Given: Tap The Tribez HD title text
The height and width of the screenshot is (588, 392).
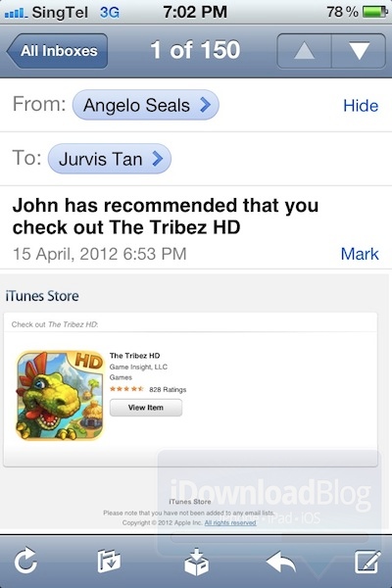Looking at the screenshot, I should click(134, 356).
